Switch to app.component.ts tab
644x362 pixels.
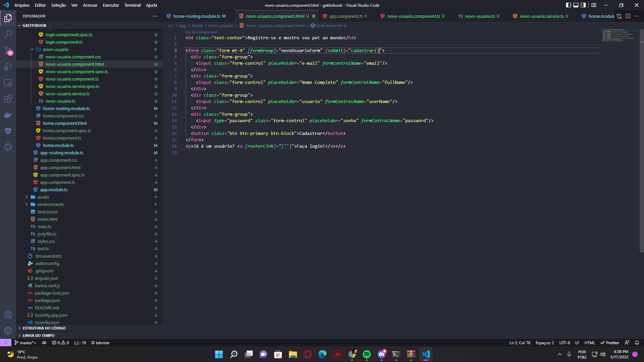point(346,16)
